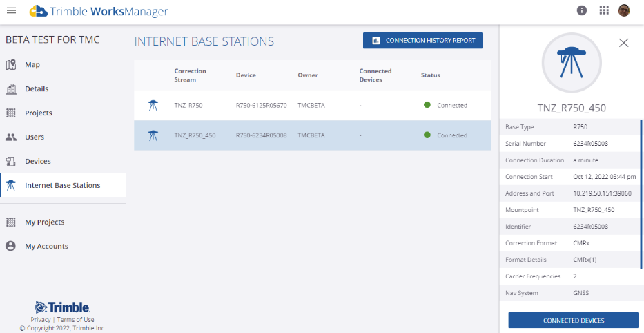Open the Privacy link
Viewport: 644px width, 333px height.
pyautogui.click(x=40, y=319)
